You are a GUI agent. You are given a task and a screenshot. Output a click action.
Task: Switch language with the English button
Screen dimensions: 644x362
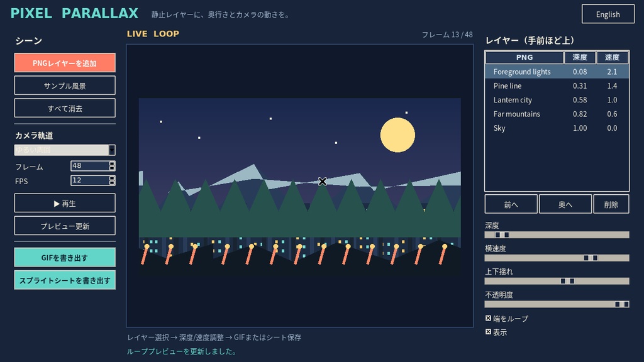(608, 14)
